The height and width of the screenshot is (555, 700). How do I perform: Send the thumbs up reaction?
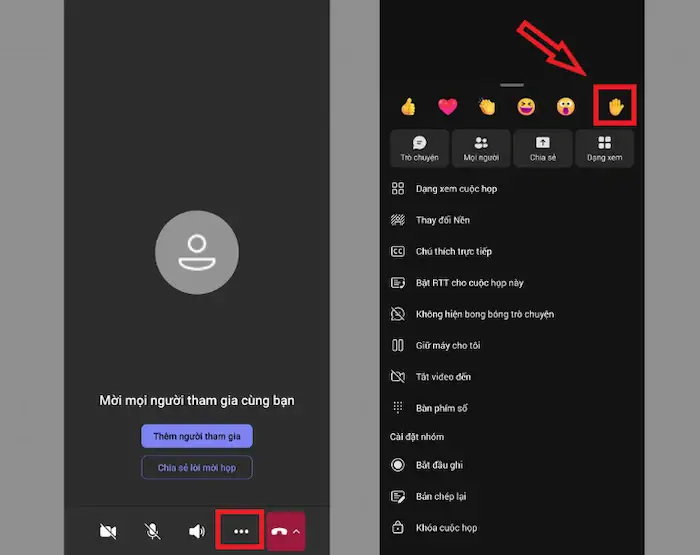408,107
